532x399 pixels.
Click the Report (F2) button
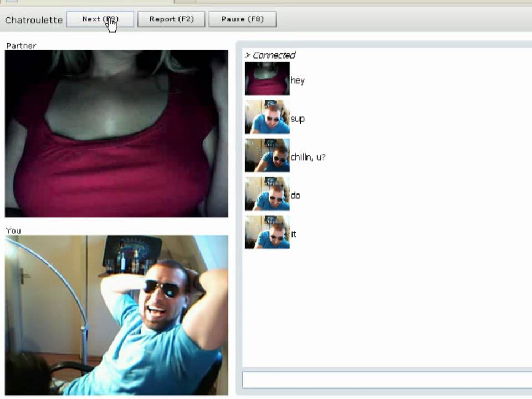(171, 19)
